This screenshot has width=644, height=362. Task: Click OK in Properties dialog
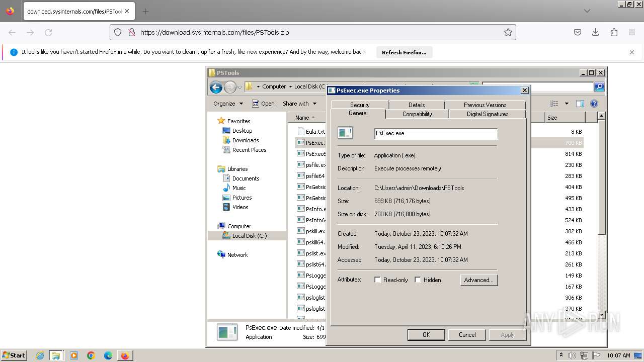426,335
